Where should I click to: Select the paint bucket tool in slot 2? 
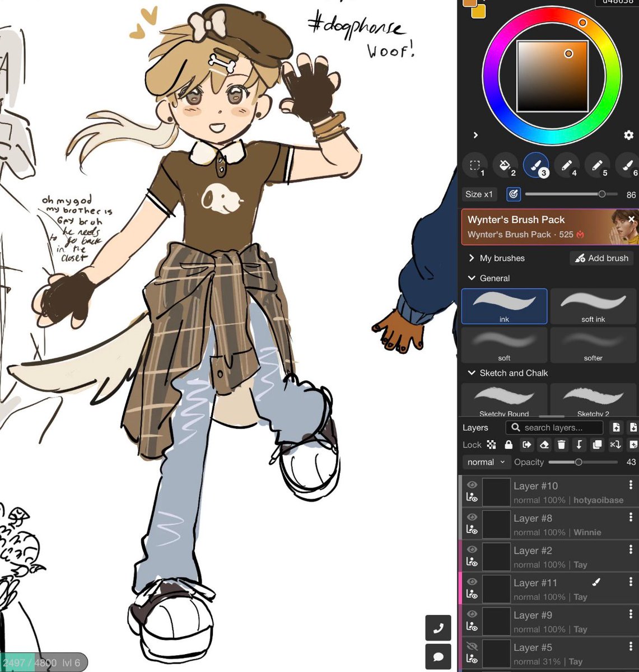click(505, 165)
